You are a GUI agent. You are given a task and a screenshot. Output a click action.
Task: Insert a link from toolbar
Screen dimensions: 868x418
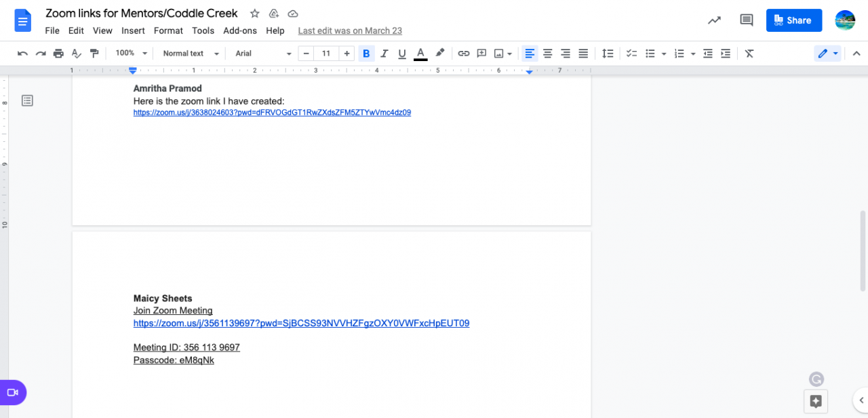coord(463,54)
